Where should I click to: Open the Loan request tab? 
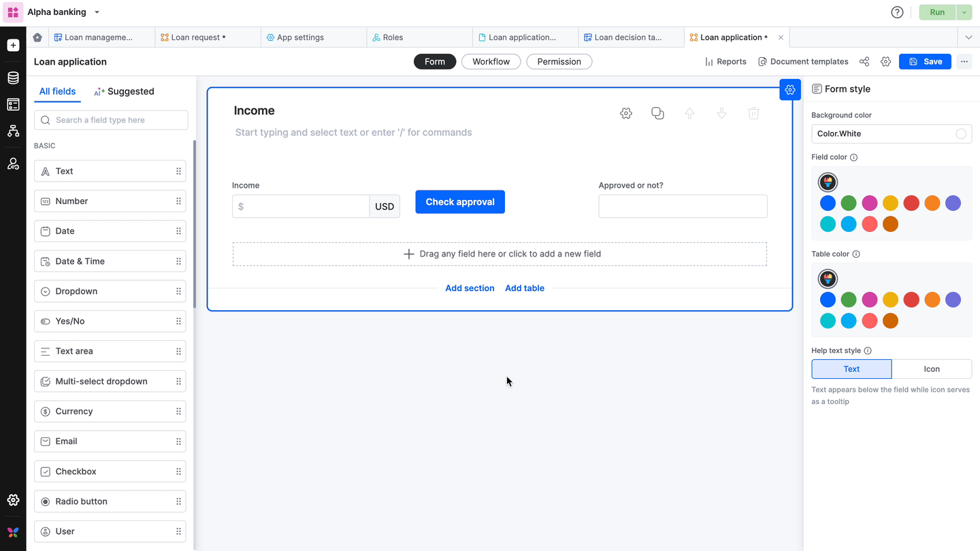pyautogui.click(x=208, y=37)
